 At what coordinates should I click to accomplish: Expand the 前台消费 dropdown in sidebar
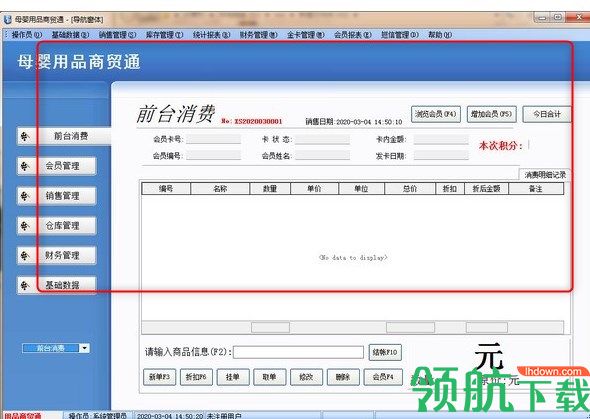click(85, 348)
